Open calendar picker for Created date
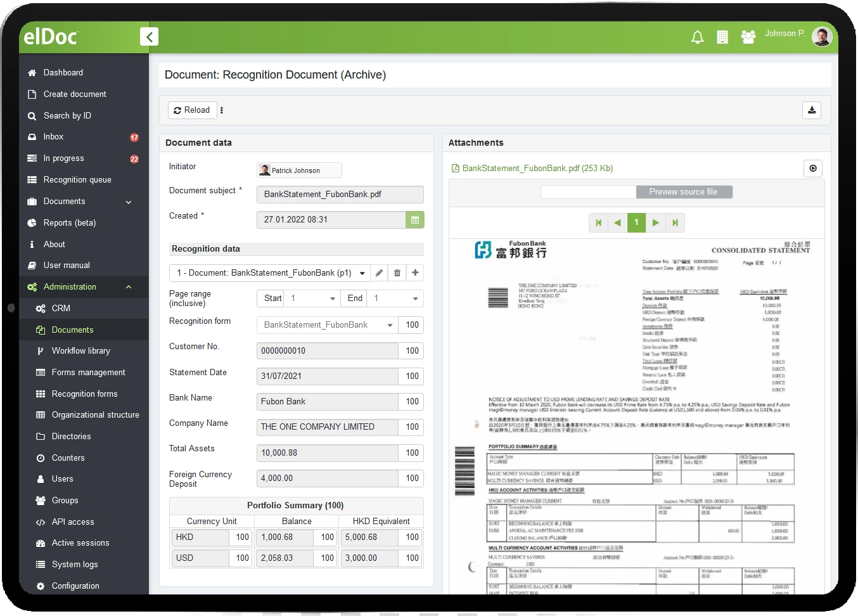Viewport: 858px width, 616px height. 415,220
